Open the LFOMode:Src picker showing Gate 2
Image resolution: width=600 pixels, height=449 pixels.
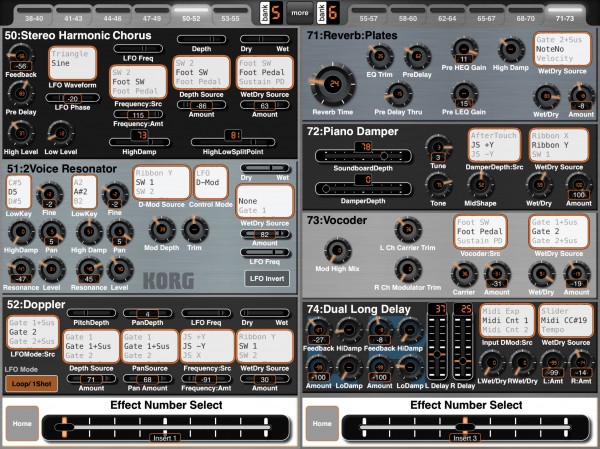click(x=33, y=332)
